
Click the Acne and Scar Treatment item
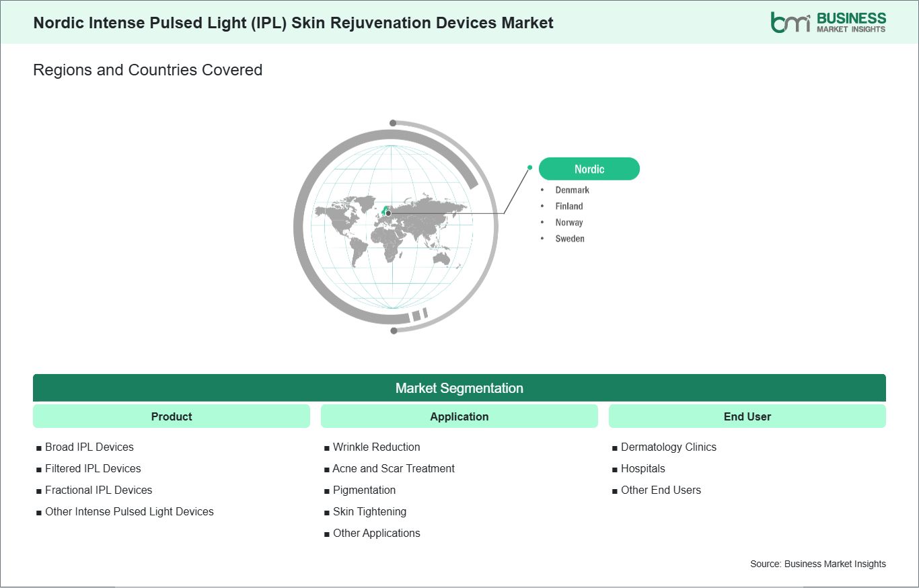(394, 468)
